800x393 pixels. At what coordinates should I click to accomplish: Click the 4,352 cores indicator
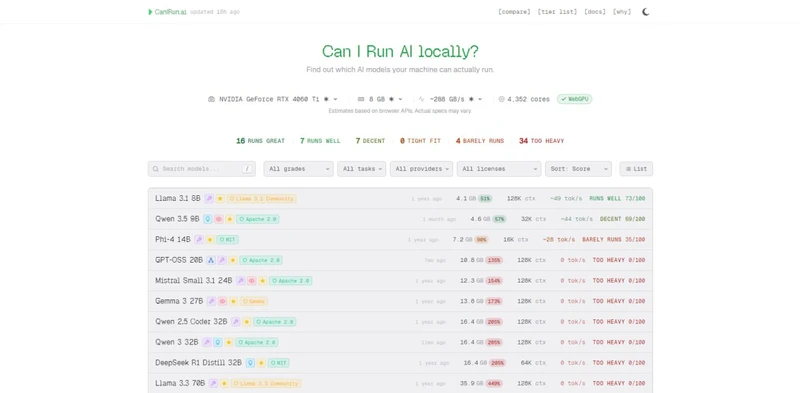coord(524,99)
